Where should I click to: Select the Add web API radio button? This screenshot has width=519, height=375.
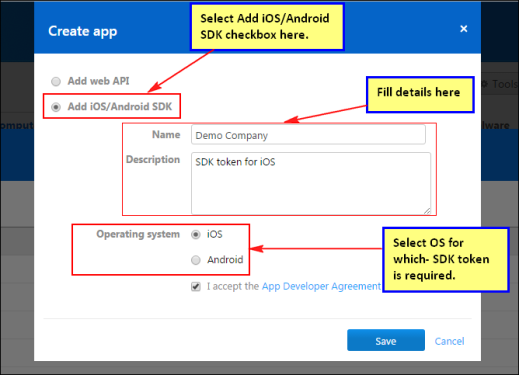point(56,81)
